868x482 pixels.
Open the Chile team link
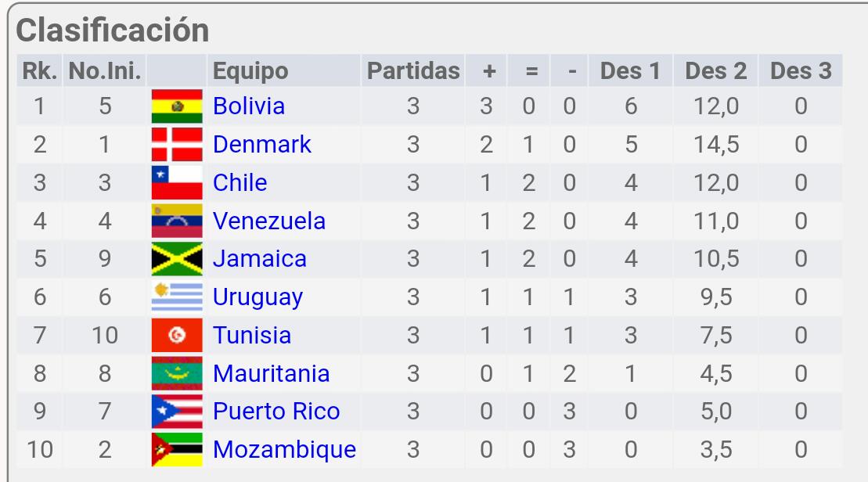tap(240, 182)
